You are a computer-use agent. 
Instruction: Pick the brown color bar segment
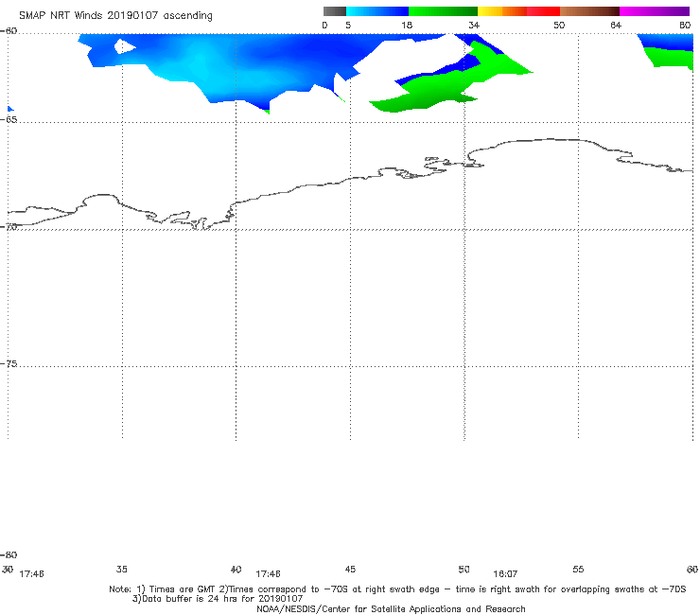(589, 11)
